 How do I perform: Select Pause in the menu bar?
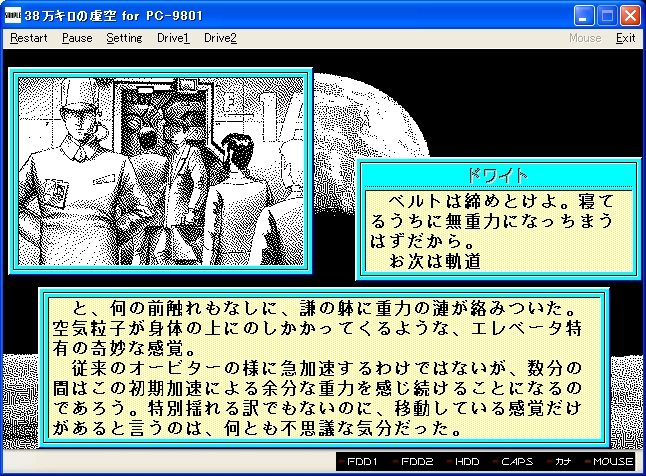77,38
